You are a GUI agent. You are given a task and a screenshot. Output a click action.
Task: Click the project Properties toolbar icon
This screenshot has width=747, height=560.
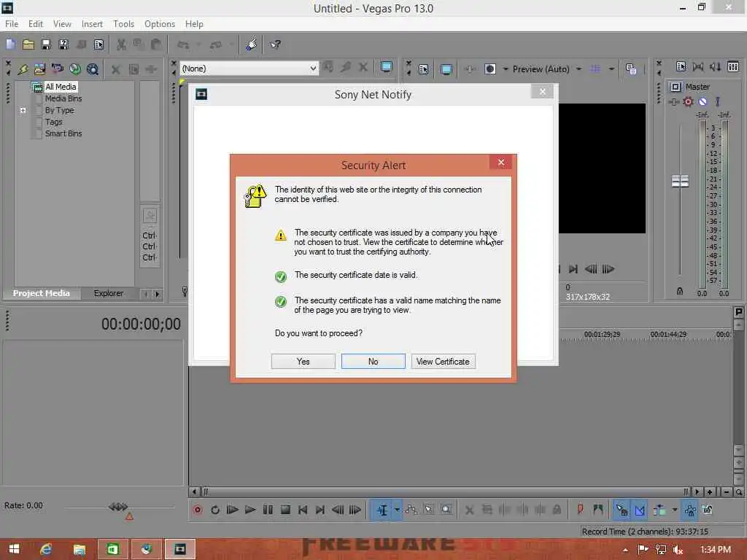(x=98, y=44)
